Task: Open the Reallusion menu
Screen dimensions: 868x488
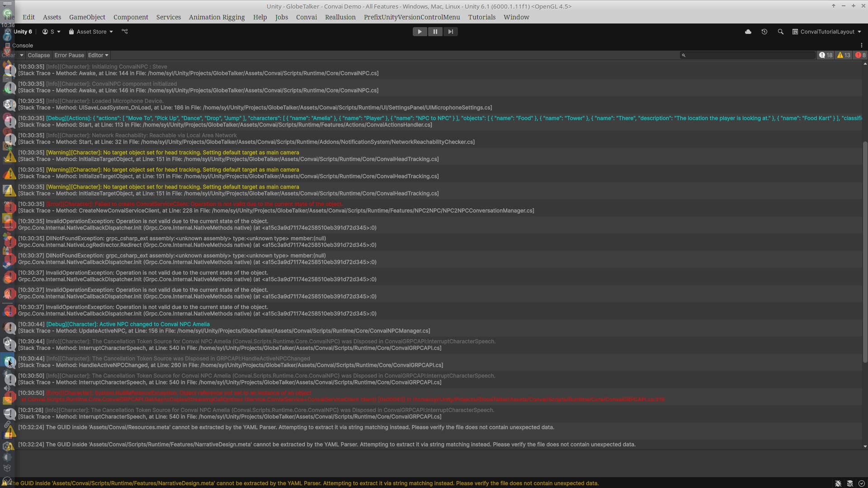Action: pos(340,17)
